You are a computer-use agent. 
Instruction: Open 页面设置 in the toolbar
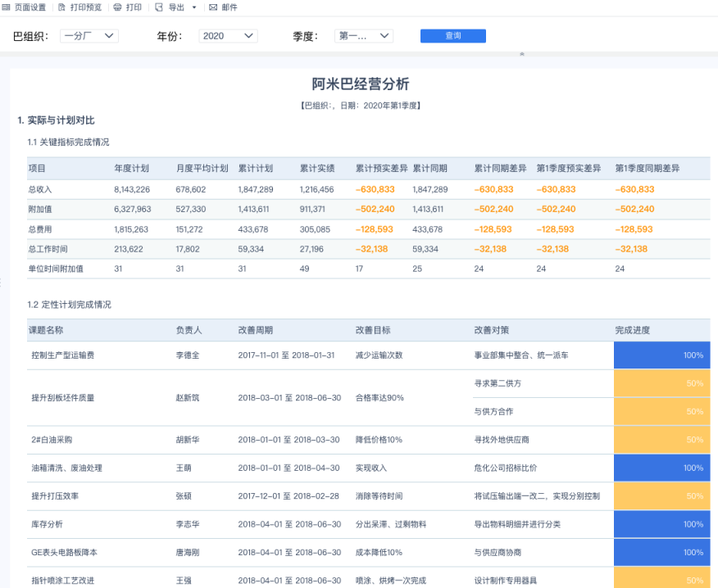tap(30, 7)
